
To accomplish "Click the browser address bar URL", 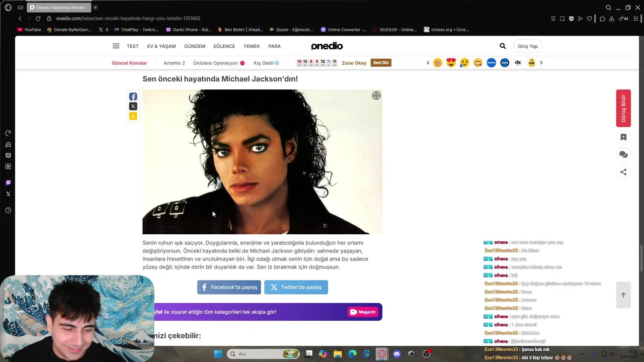I will pos(128,19).
